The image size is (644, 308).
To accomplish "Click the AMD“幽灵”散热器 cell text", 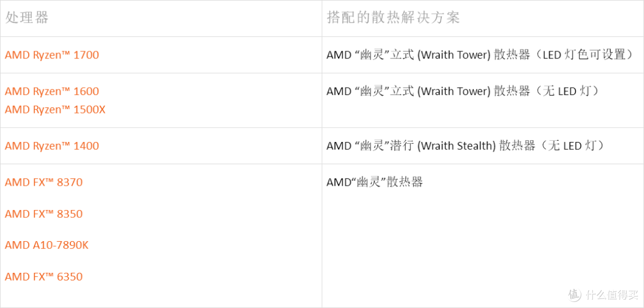I will point(374,182).
